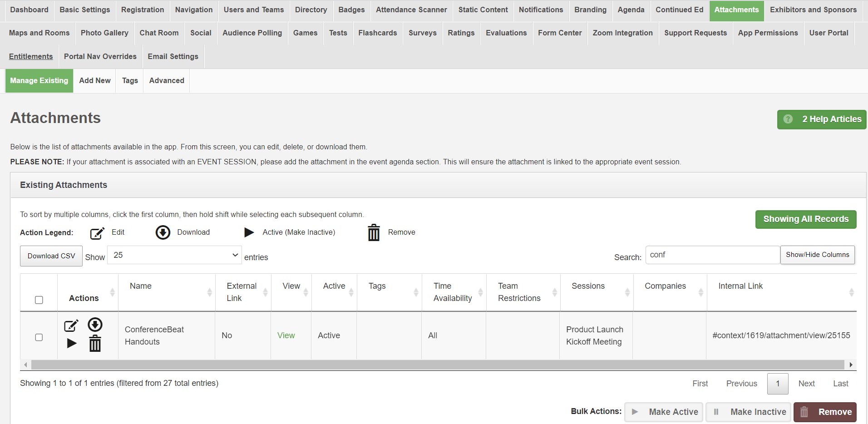
Task: Open the View link for ConferenceBeat Handouts
Action: (286, 335)
